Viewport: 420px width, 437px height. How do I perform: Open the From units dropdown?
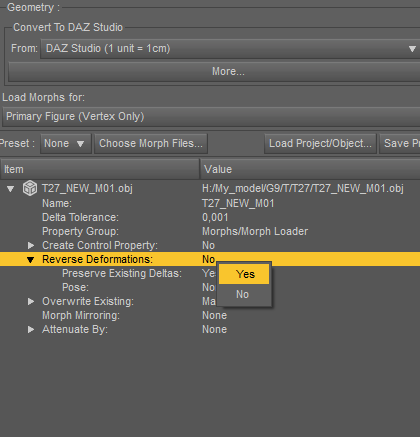230,49
